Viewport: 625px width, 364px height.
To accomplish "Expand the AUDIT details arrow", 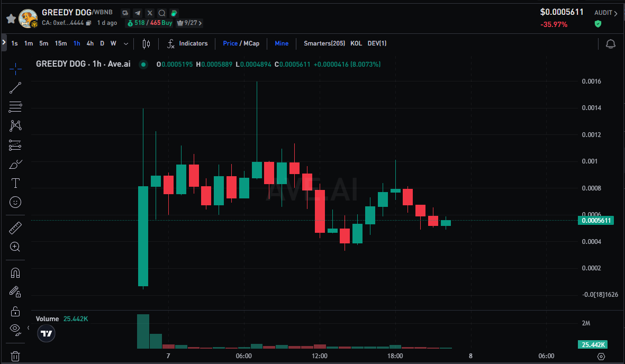I will pyautogui.click(x=616, y=13).
